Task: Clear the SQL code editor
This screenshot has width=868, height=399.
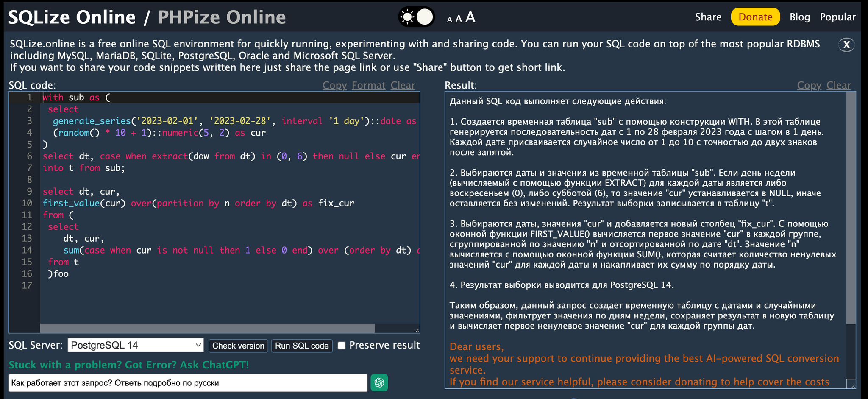Action: [403, 85]
